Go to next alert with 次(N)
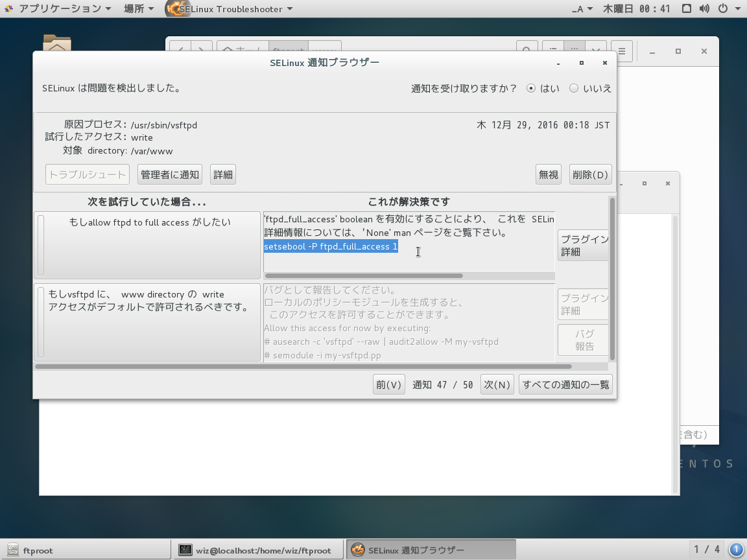747x560 pixels. click(497, 384)
